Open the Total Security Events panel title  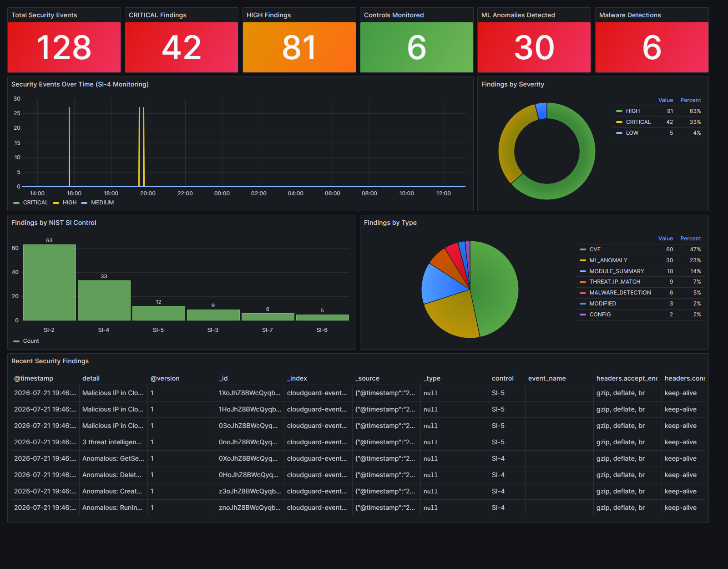coord(44,15)
